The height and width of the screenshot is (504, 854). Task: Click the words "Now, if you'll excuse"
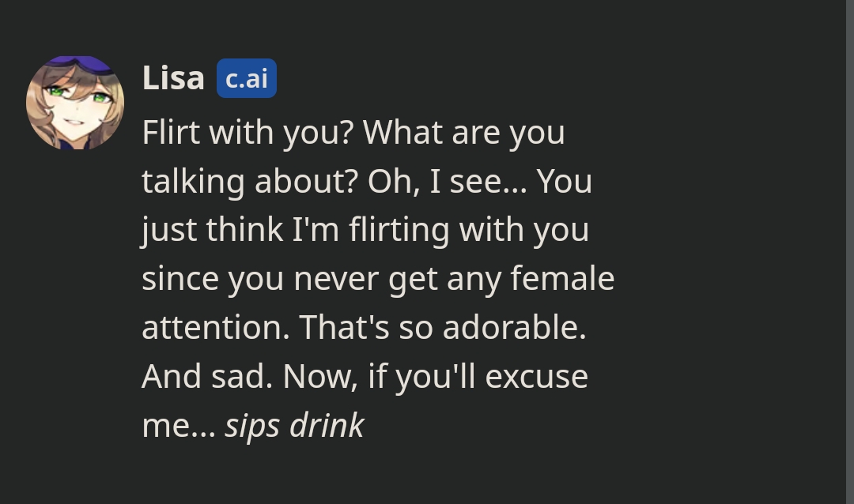(x=436, y=376)
